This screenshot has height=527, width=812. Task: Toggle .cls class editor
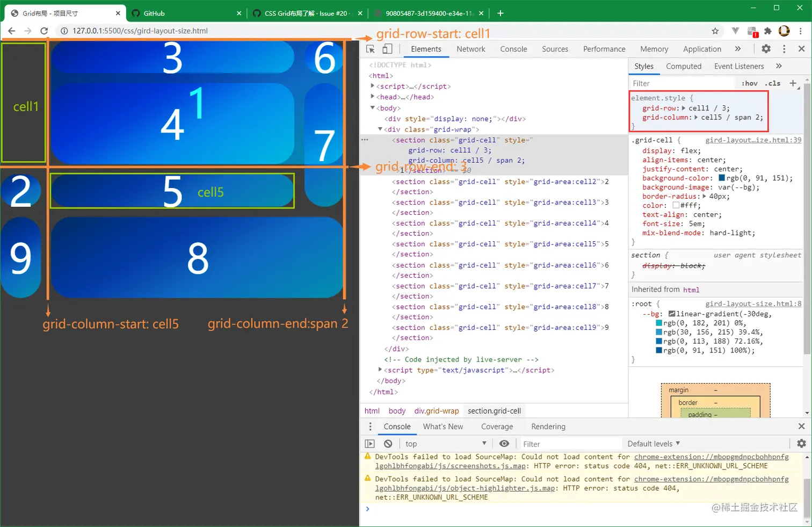(773, 83)
